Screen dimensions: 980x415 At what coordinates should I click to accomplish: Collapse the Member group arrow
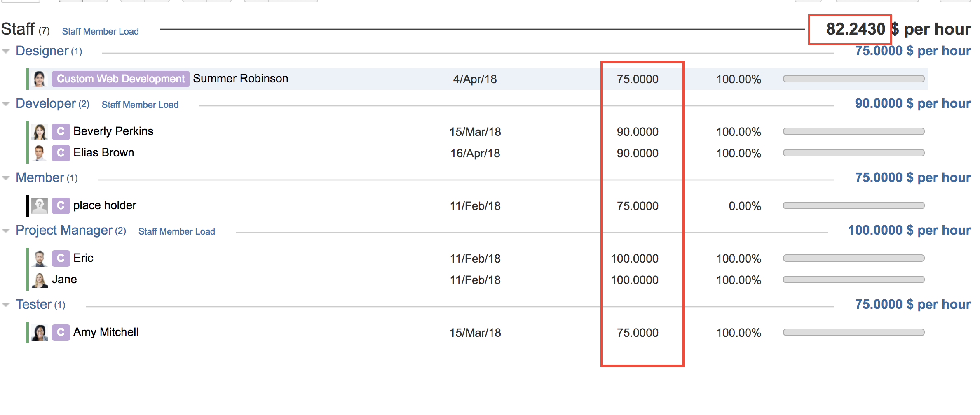[x=6, y=178]
